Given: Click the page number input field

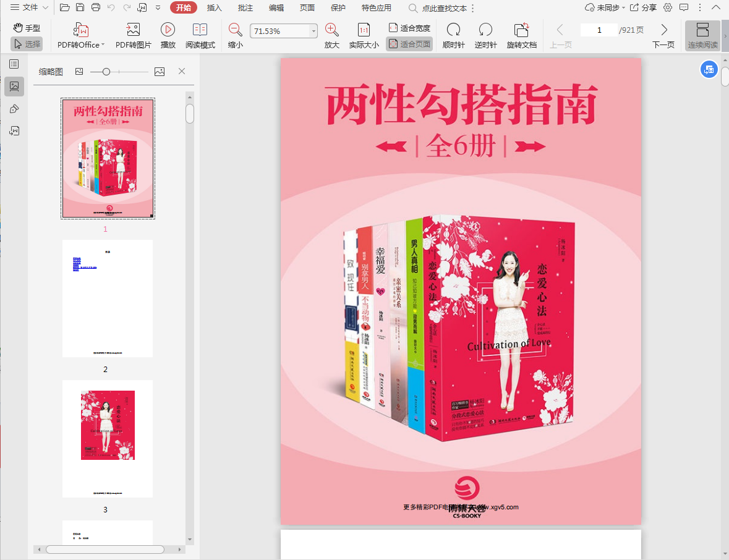Looking at the screenshot, I should tap(599, 30).
